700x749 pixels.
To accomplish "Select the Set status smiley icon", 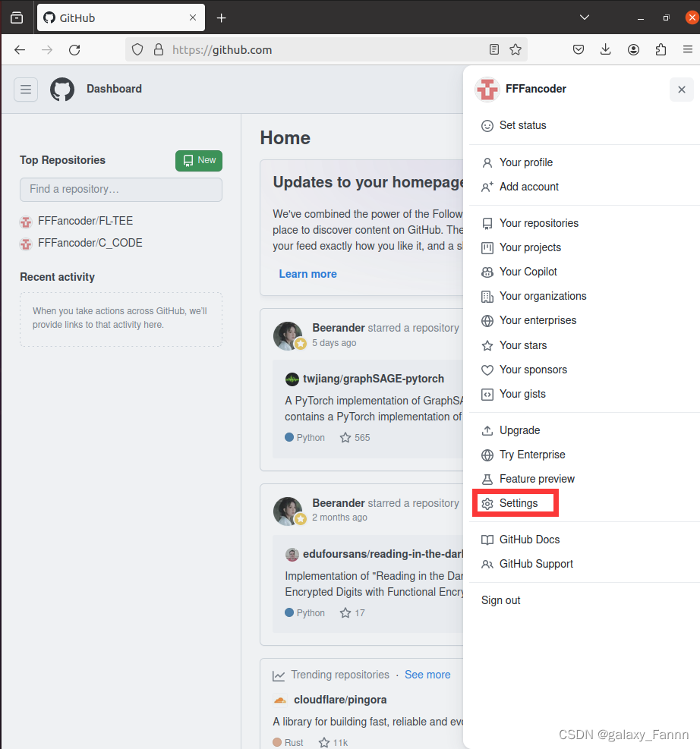I will coord(487,125).
